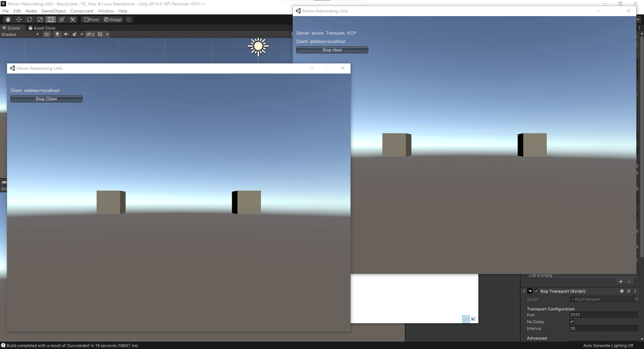Click the 'Transport Configuration' header
Screen dimensions: 644x349
550,309
